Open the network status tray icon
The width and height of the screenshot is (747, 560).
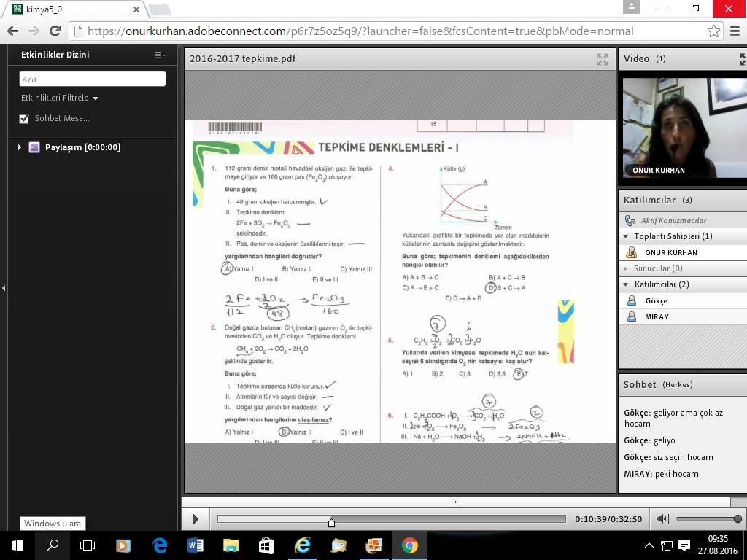tap(667, 545)
